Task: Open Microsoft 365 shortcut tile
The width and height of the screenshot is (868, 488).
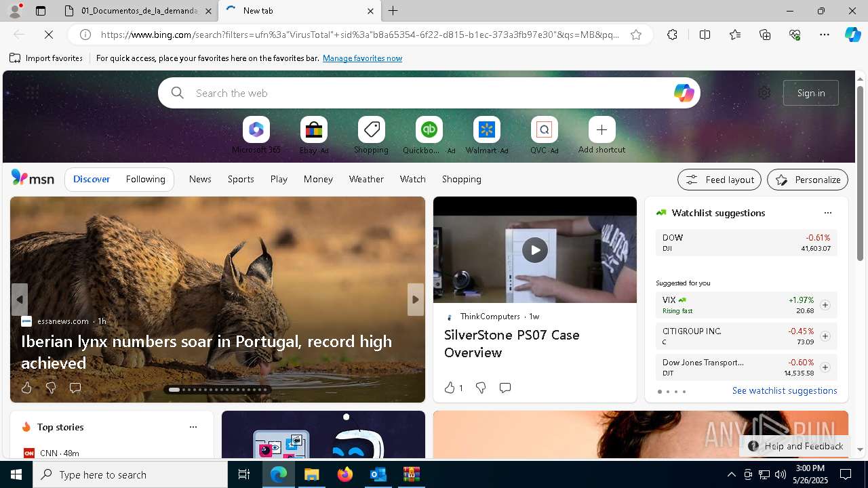Action: click(x=256, y=136)
